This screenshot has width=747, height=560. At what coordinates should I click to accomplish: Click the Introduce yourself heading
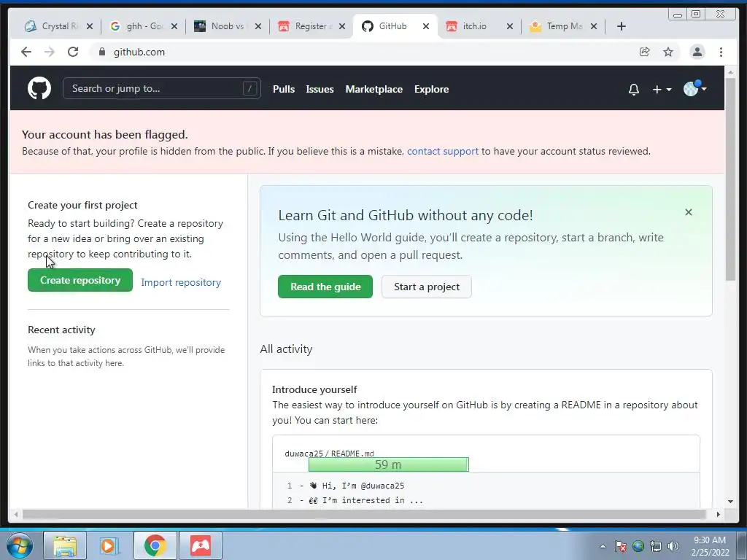pos(314,389)
